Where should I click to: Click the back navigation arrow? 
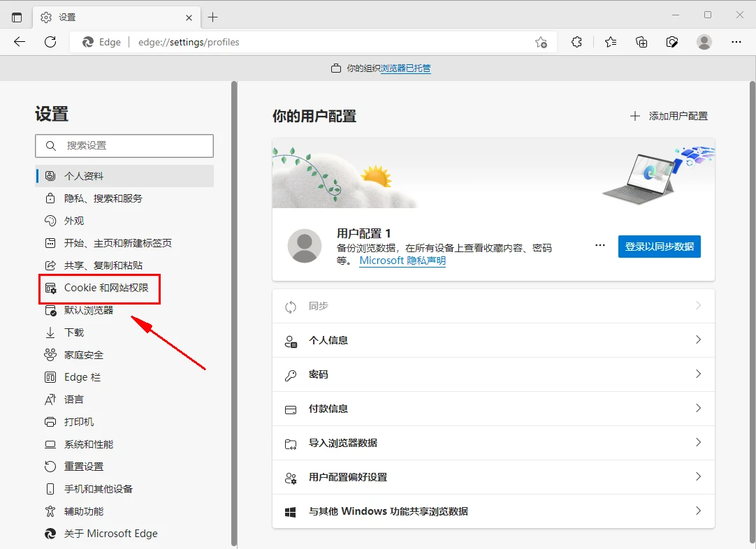pos(20,42)
